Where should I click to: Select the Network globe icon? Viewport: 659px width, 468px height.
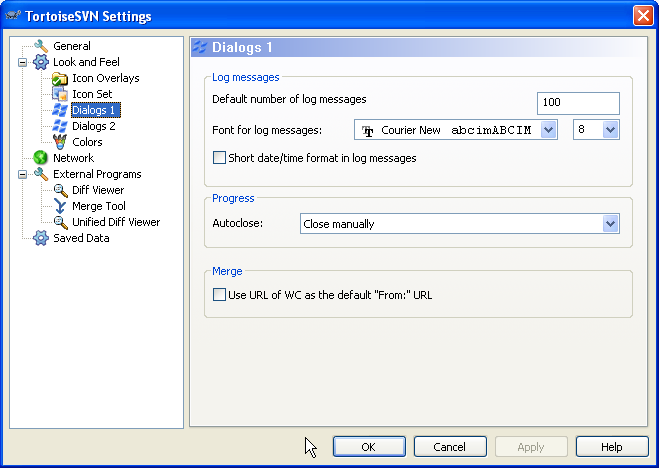point(41,158)
